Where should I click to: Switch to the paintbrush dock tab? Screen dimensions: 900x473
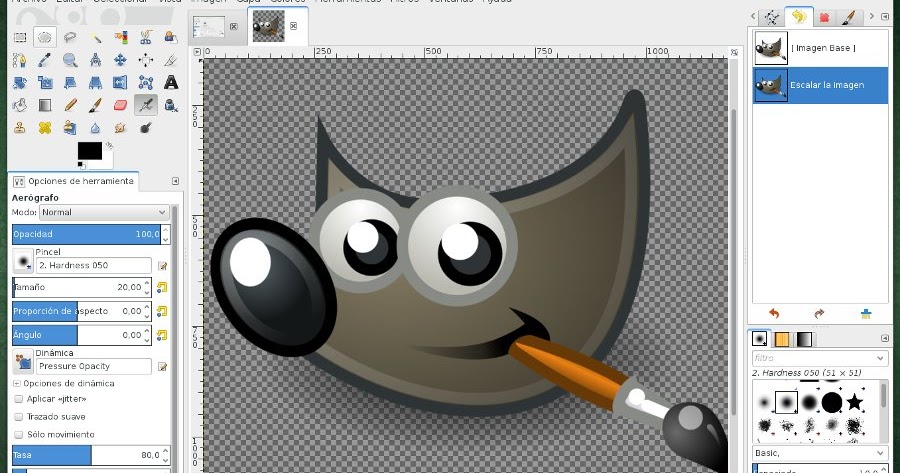tap(850, 17)
